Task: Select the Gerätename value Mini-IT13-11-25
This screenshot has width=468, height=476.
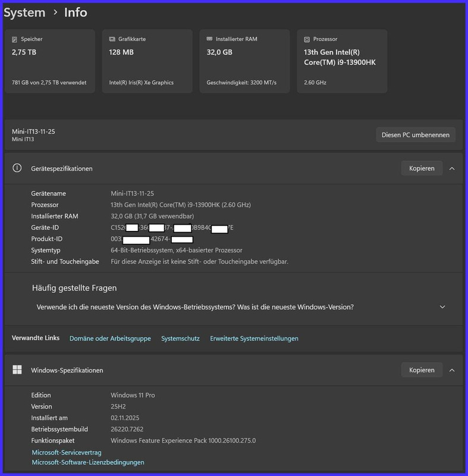Action: [132, 193]
